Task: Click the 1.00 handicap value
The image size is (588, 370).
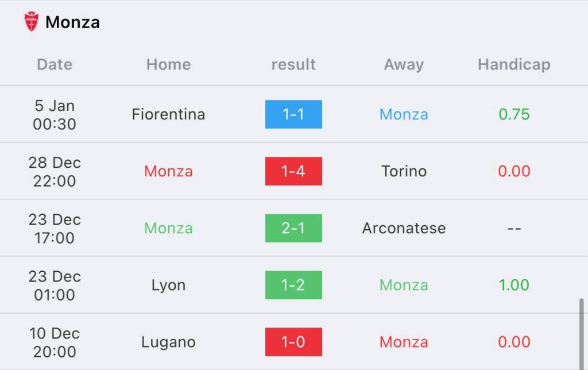Action: [x=514, y=285]
